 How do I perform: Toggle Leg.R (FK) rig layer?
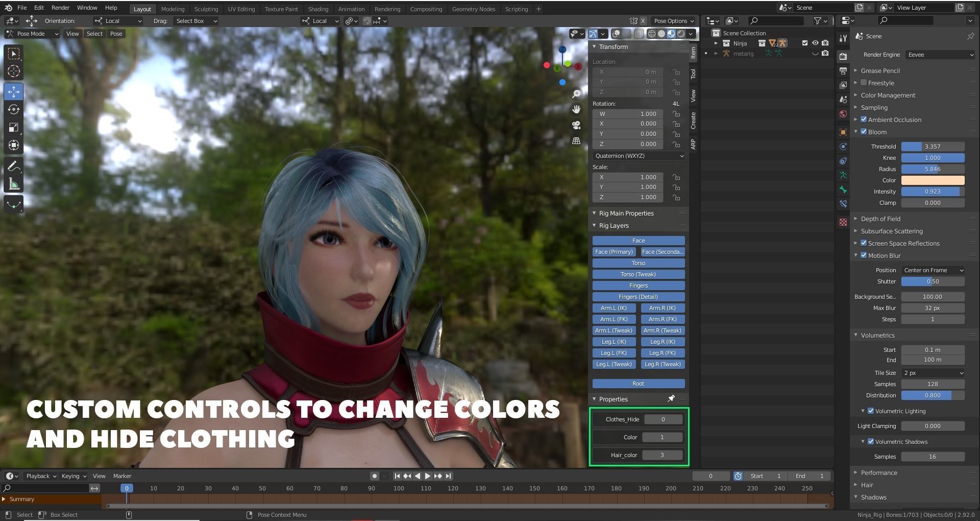(x=663, y=353)
